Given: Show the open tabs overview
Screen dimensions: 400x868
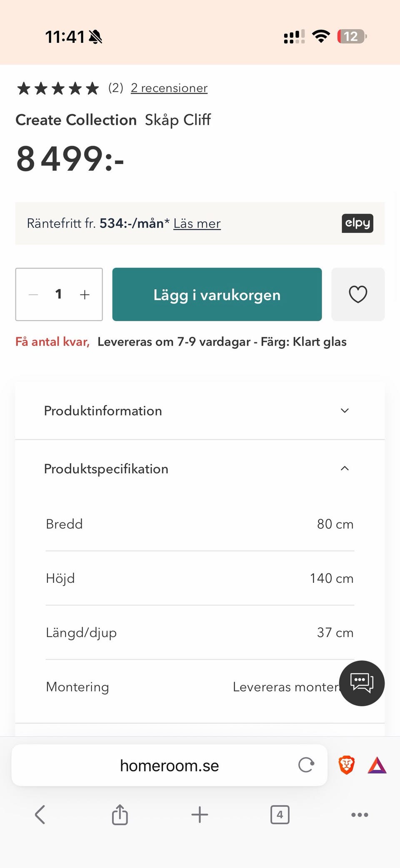Looking at the screenshot, I should click(280, 815).
